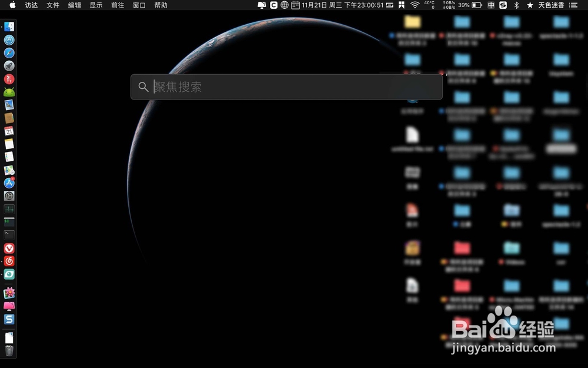
Task: Open CleanMyMac pink monitor icon
Action: pyautogui.click(x=9, y=306)
